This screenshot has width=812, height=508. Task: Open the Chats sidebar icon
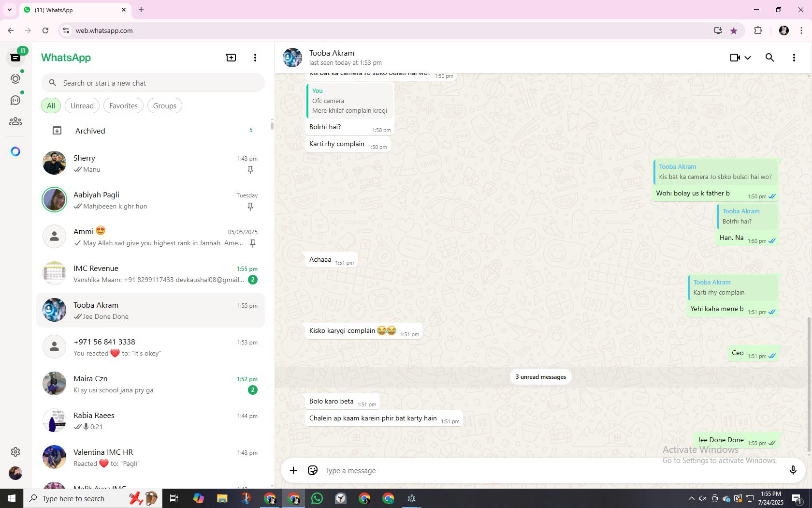(x=15, y=58)
